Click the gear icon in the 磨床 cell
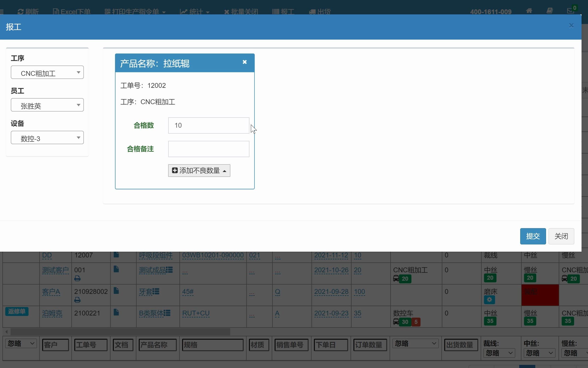The height and width of the screenshot is (368, 588). pyautogui.click(x=489, y=300)
